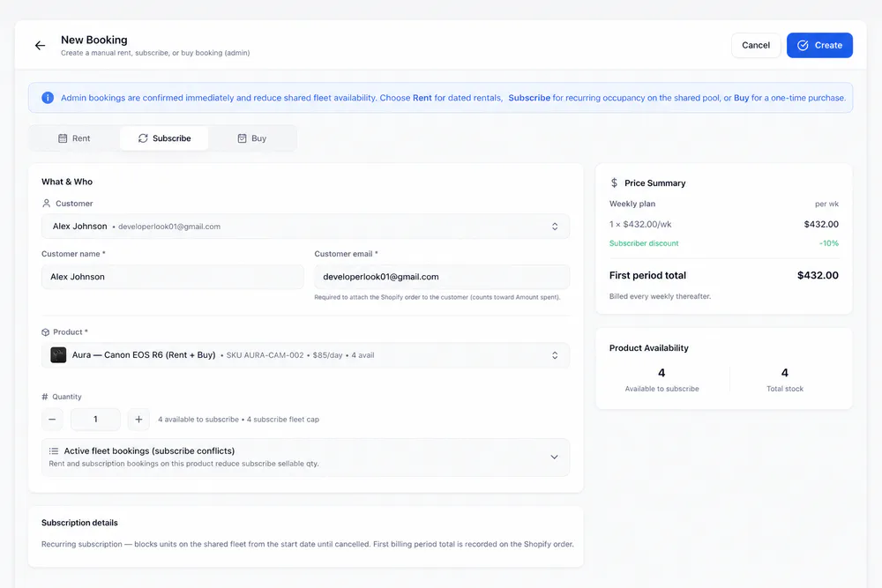Switch to the Rent tab
The image size is (882, 588).
[74, 138]
